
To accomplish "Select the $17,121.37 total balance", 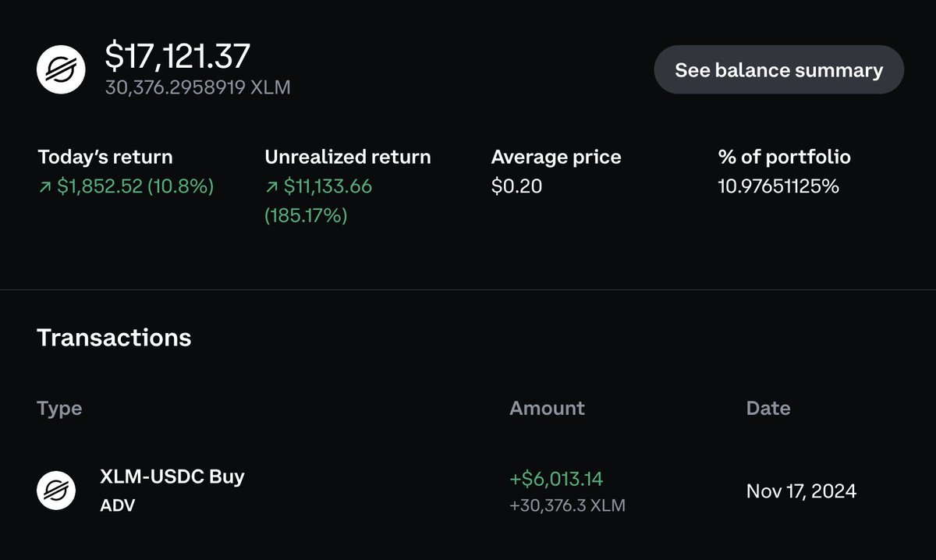I will coord(178,56).
